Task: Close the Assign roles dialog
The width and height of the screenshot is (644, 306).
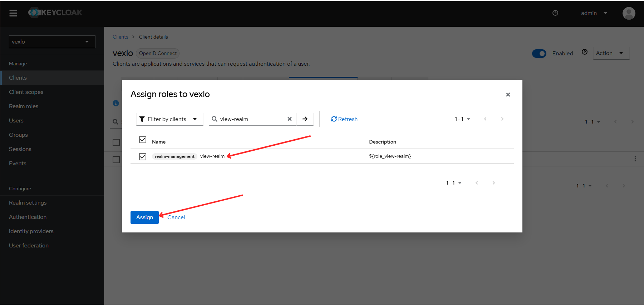Action: click(x=508, y=95)
